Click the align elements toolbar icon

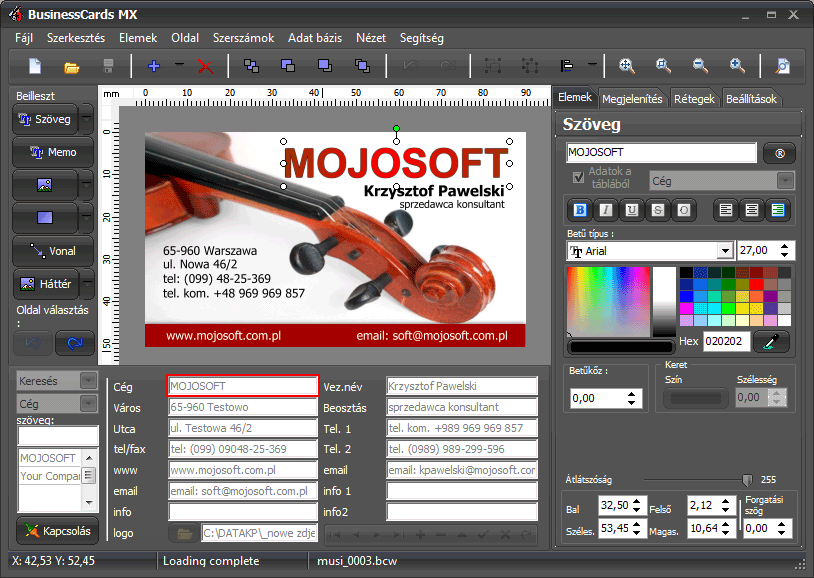tap(566, 65)
